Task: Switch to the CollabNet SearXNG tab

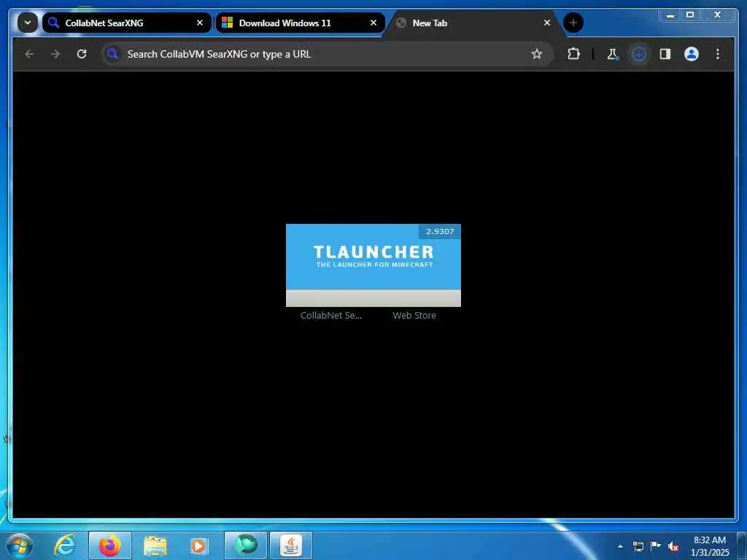Action: click(x=126, y=23)
